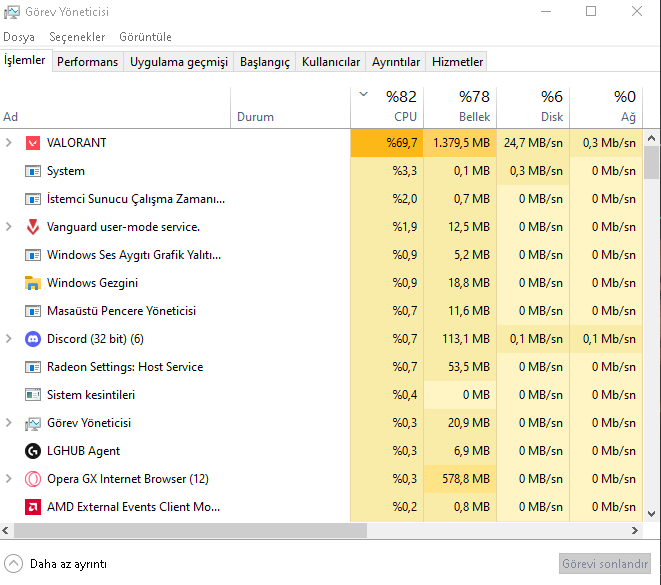Click the vertical scrollbar up arrow
661x585 pixels.
click(652, 138)
